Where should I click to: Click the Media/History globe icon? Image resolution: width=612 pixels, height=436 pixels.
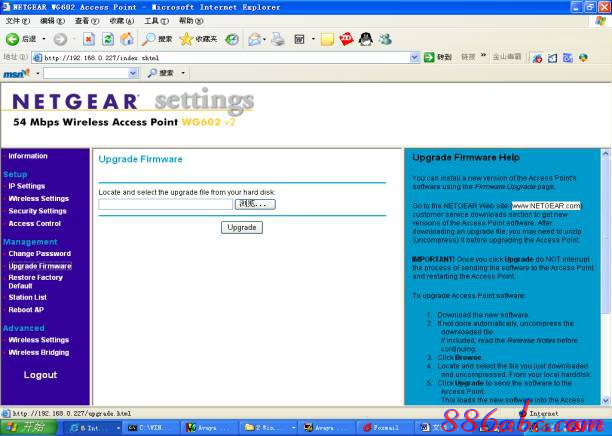(232, 39)
